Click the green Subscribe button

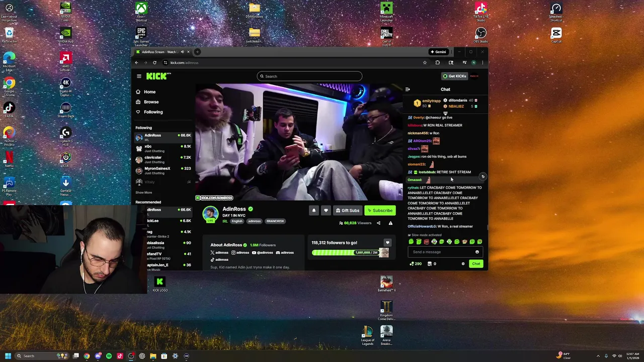click(380, 211)
